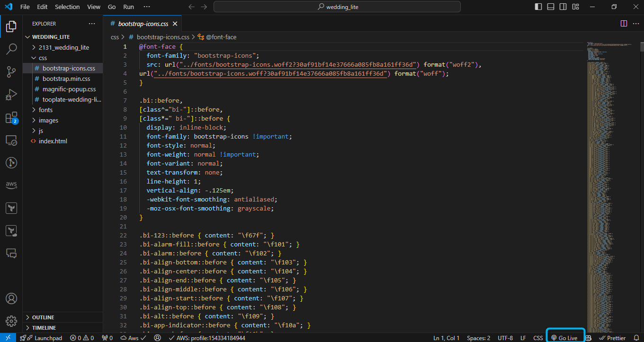Toggle the Secondary Side Bar
Screen dimensions: 644x342
pyautogui.click(x=563, y=7)
